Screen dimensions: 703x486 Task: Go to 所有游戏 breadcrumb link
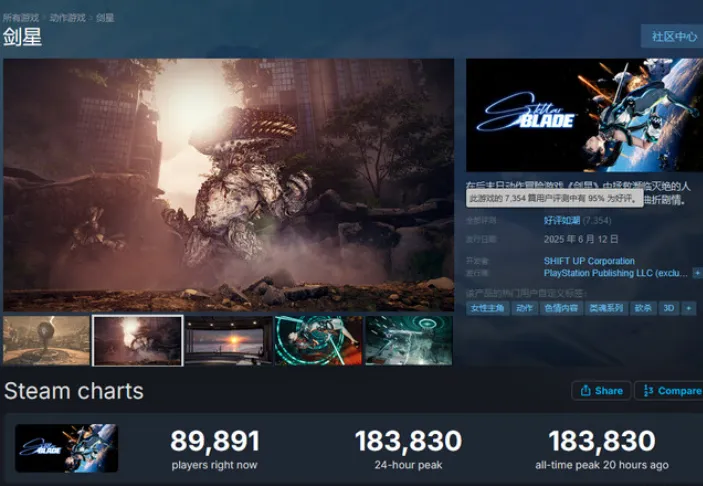[21, 18]
